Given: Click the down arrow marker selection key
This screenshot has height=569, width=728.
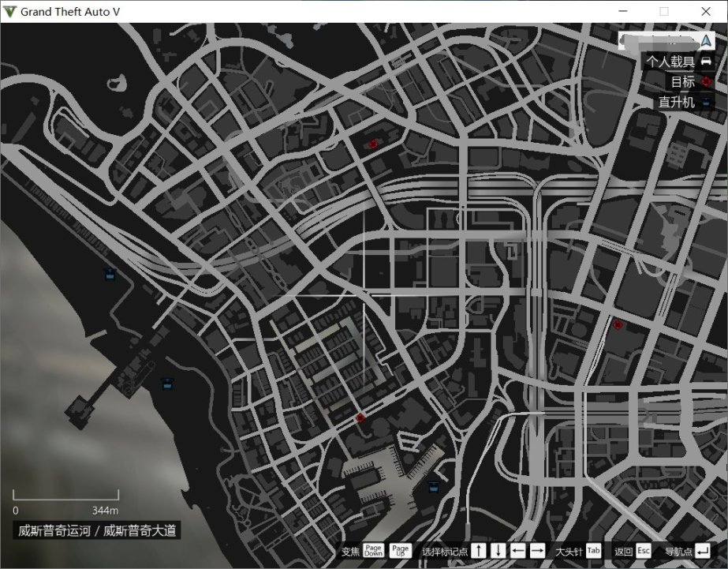Looking at the screenshot, I should (x=498, y=551).
